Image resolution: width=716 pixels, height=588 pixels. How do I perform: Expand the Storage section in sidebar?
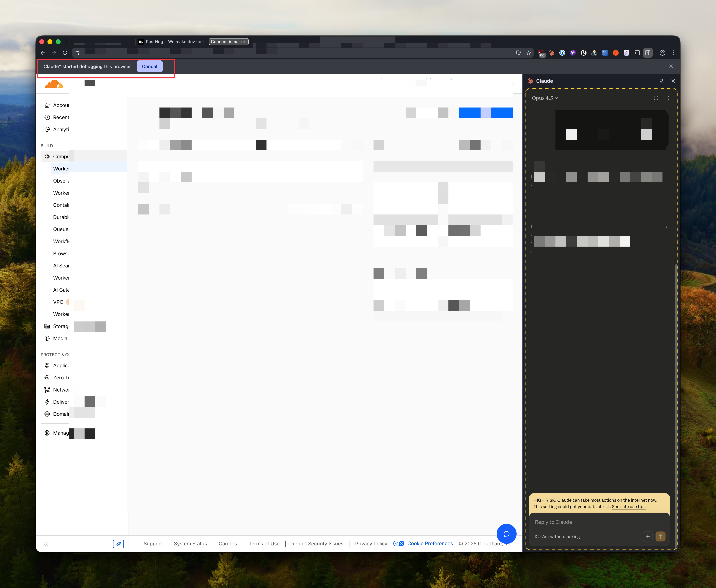61,326
